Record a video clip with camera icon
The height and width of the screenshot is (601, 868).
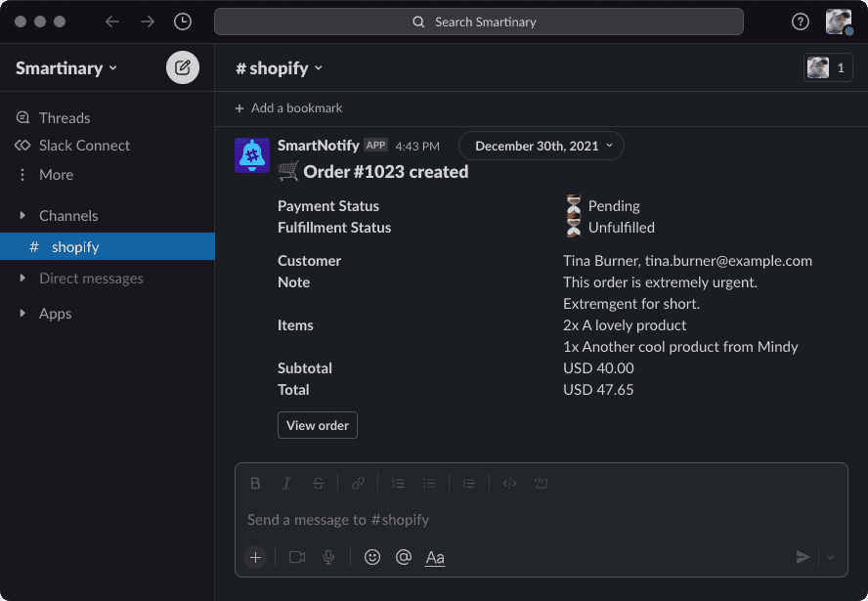(x=297, y=557)
